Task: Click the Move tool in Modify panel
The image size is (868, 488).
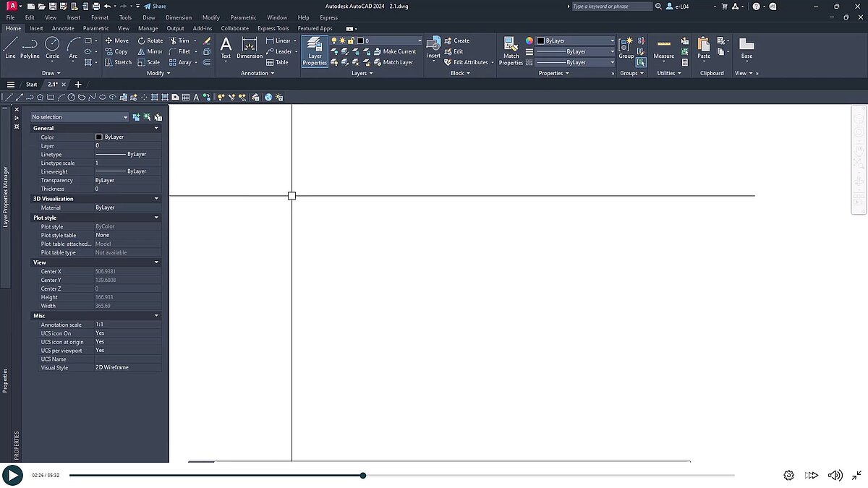Action: (x=117, y=40)
